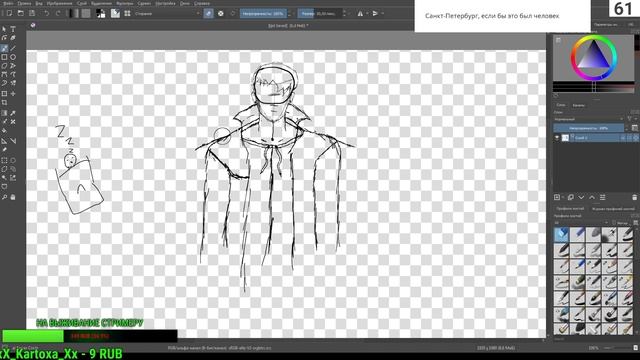Image resolution: width=640 pixels, height=360 pixels.
Task: Select the Pan hand tool
Action: tap(13, 197)
